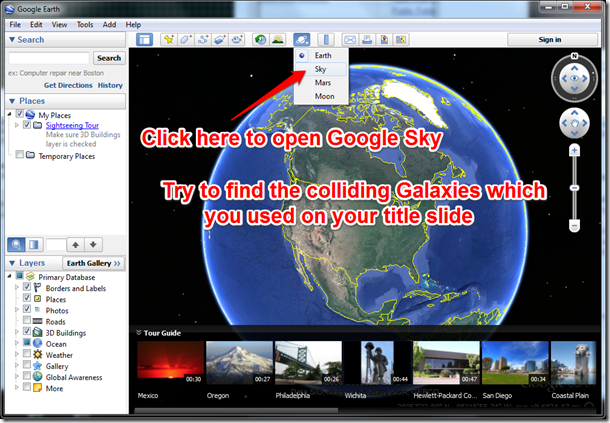
Task: Collapse the My Places tree node
Action: [x=10, y=114]
